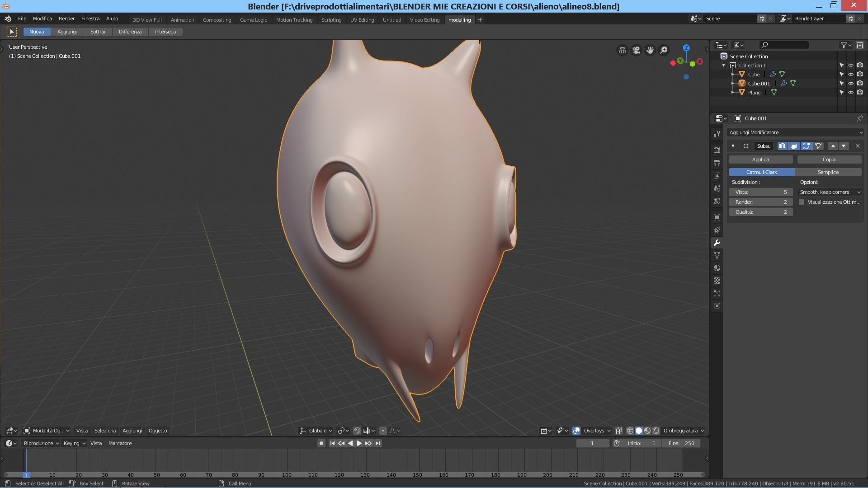Switch to orthographic grid view icon
This screenshot has width=868, height=488.
(623, 50)
